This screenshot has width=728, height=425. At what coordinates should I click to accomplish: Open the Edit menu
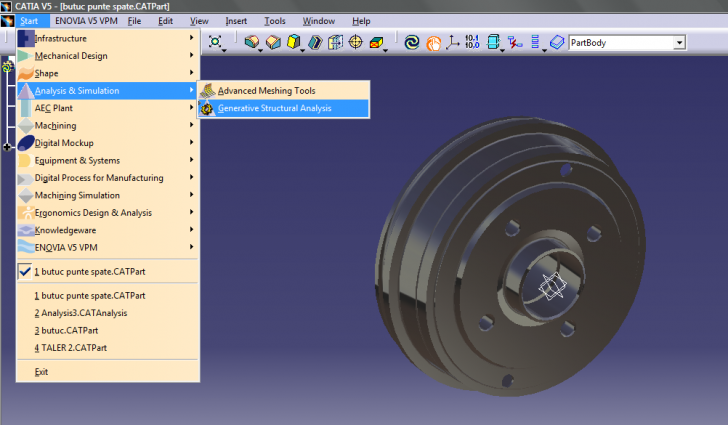165,21
